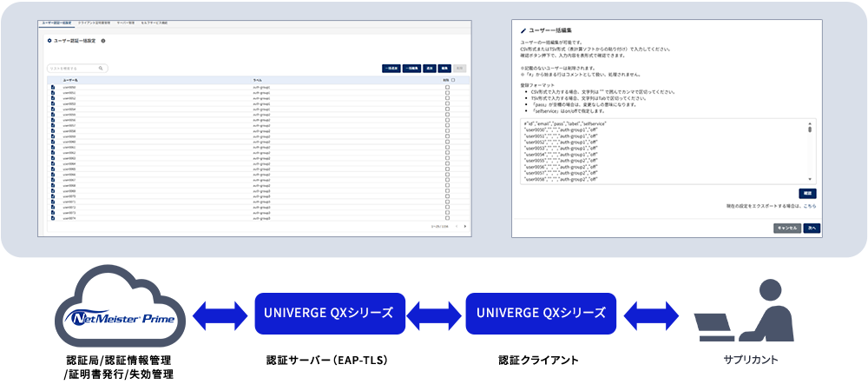Click the document icon for user0055
Viewport: 868px width, 391px height.
pyautogui.click(x=53, y=115)
